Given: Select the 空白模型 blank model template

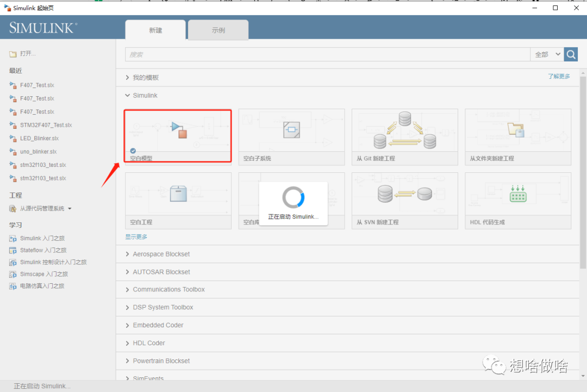Looking at the screenshot, I should [x=178, y=136].
